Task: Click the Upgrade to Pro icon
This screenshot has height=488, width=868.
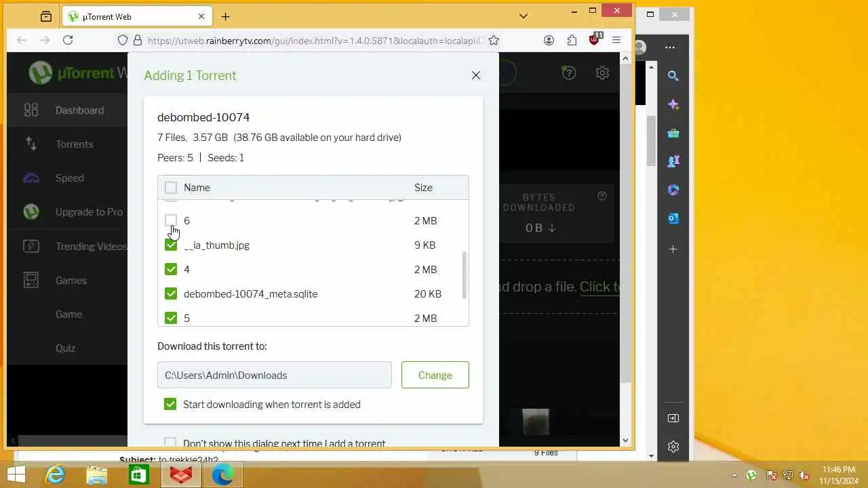Action: coord(31,212)
